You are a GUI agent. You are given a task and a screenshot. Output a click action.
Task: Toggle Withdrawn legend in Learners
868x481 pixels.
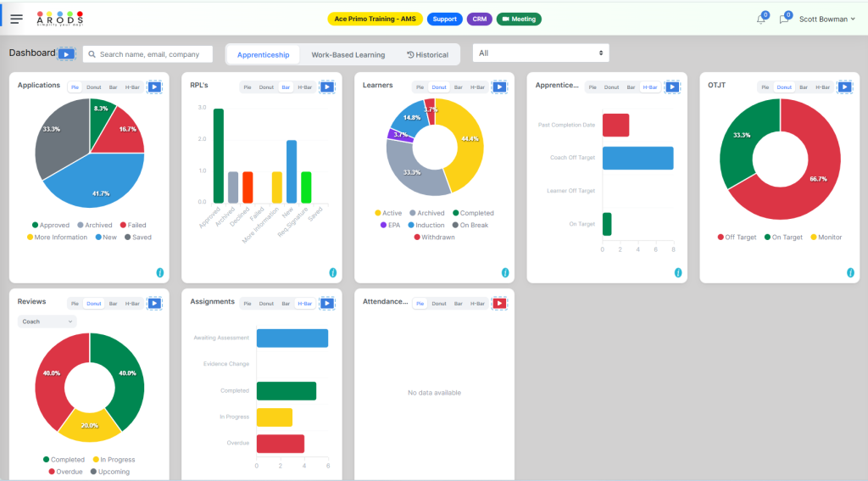click(434, 238)
